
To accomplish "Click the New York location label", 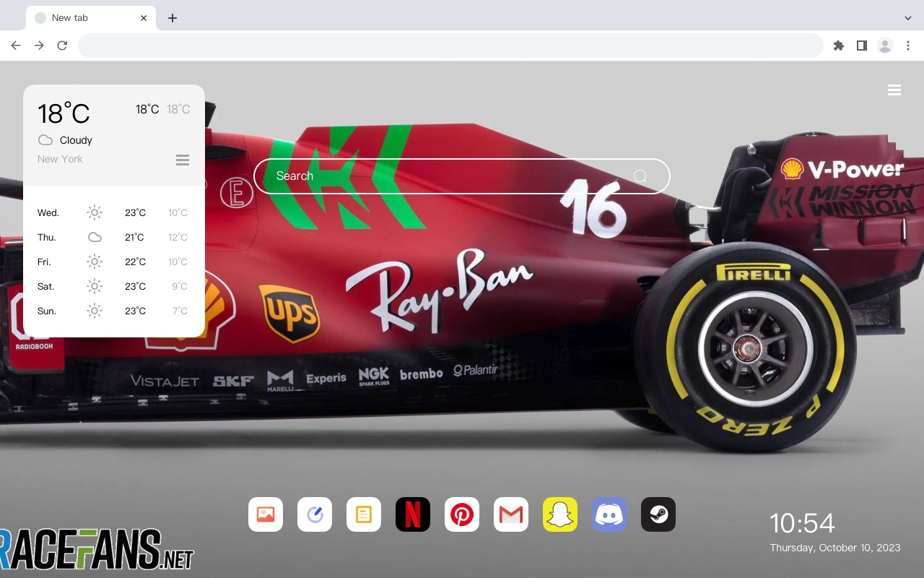I will (60, 159).
